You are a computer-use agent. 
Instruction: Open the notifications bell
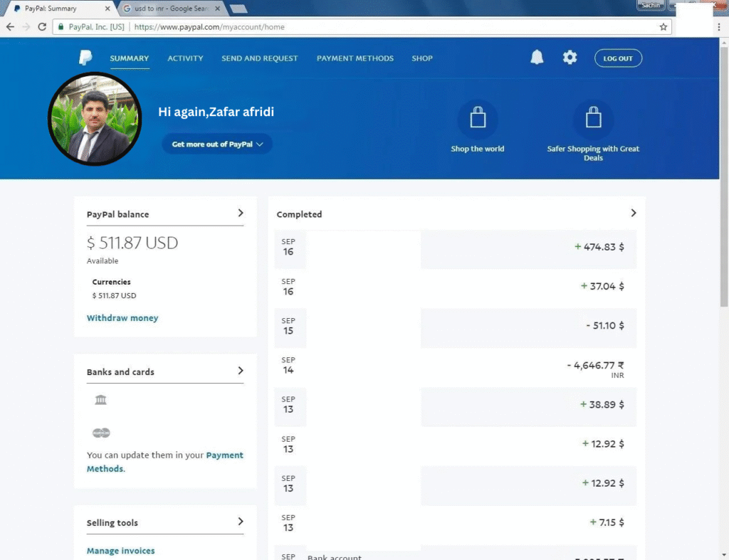point(537,58)
